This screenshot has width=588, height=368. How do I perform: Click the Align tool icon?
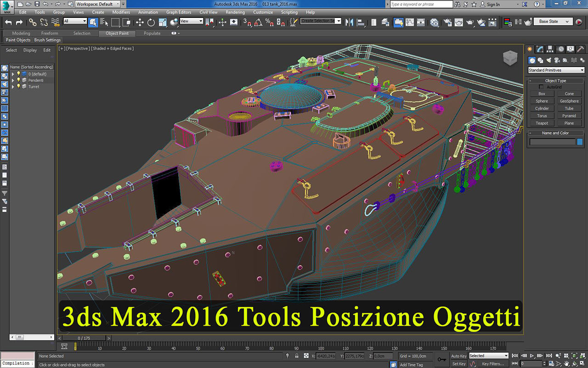[x=361, y=22]
